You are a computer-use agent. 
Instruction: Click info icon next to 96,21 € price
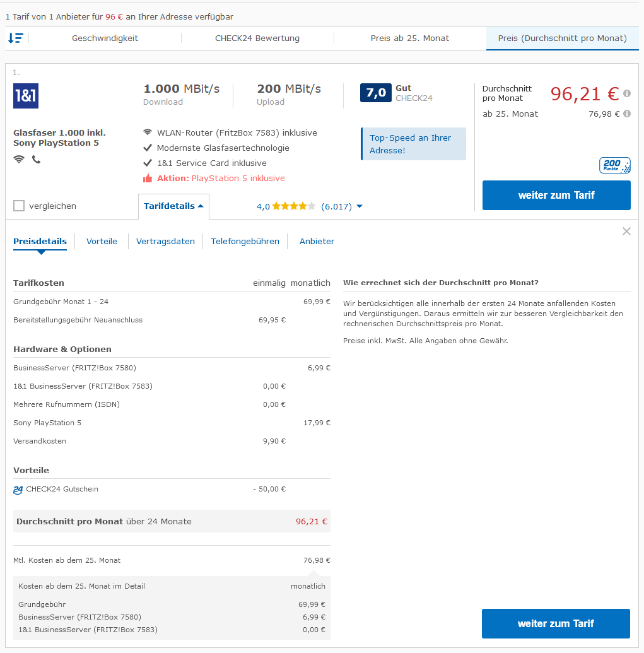tap(627, 93)
